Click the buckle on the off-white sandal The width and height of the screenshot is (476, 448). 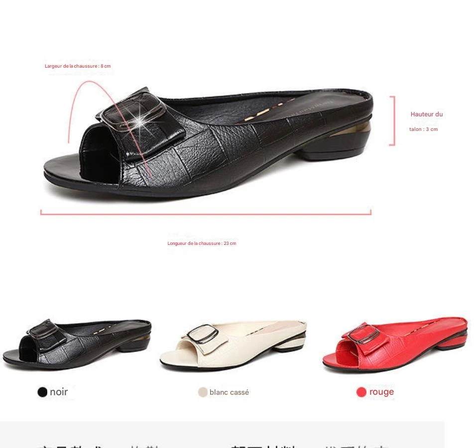[203, 334]
